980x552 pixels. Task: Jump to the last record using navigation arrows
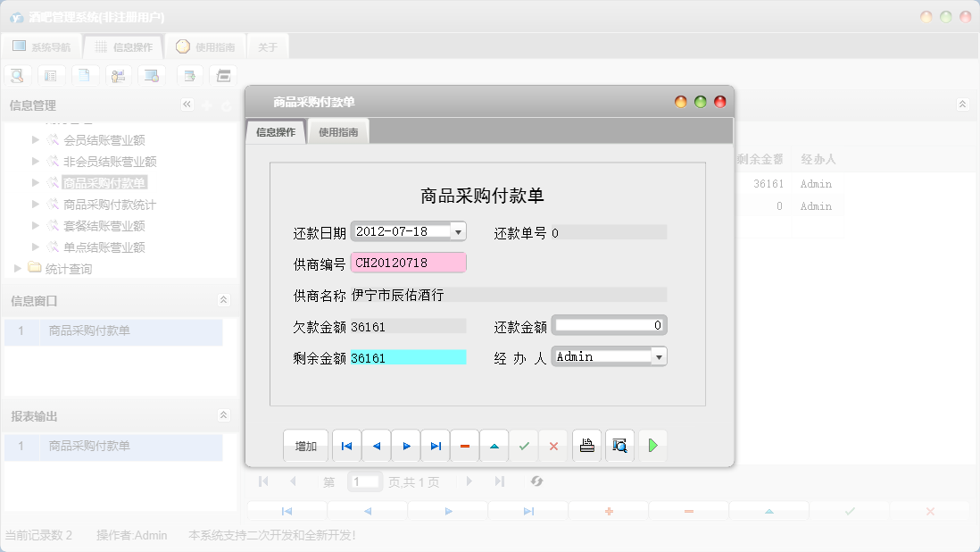[435, 446]
